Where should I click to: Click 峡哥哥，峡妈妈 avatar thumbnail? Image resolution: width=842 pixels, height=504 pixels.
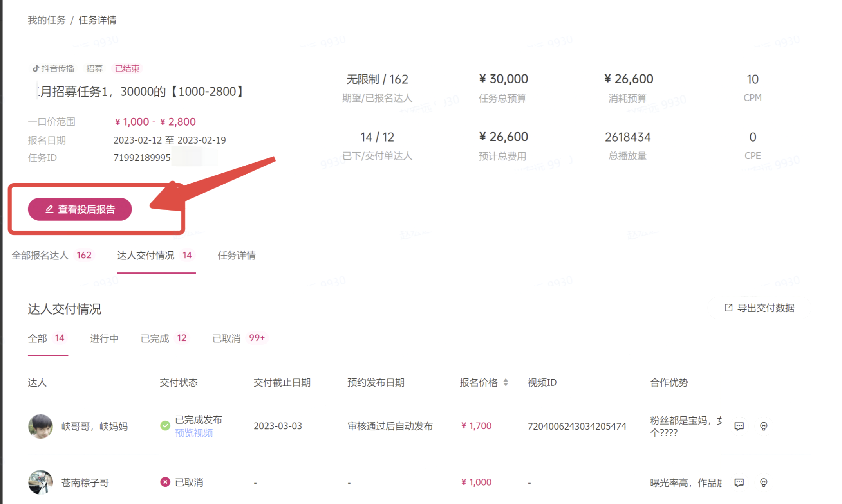[x=40, y=426]
